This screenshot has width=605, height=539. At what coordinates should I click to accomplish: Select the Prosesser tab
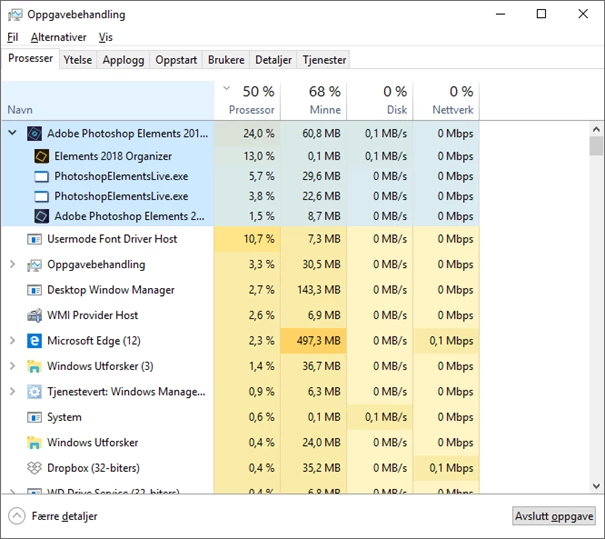30,58
